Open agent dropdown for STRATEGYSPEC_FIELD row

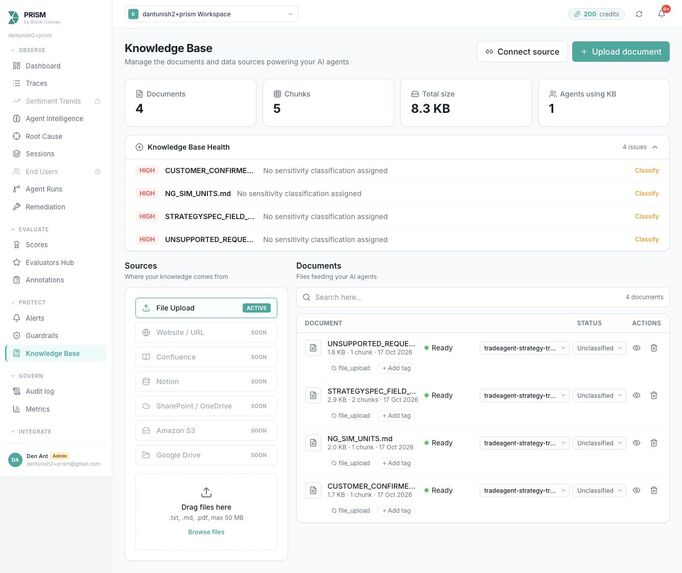(x=524, y=395)
